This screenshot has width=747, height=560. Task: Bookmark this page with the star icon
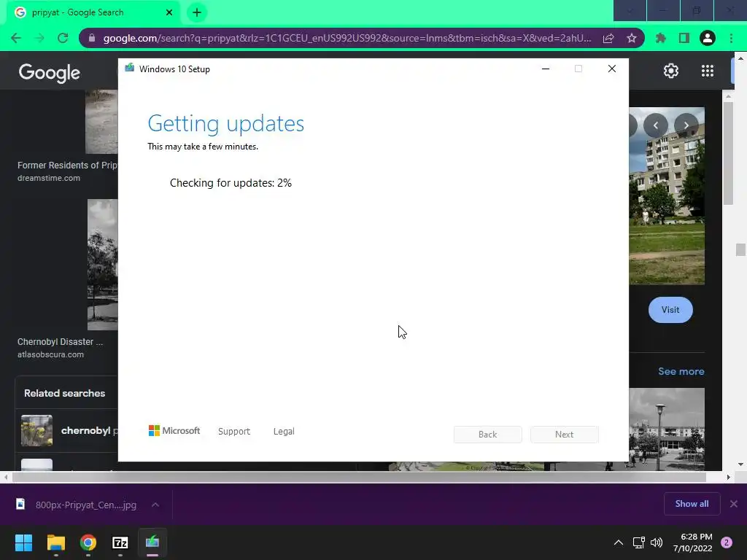[x=632, y=38]
